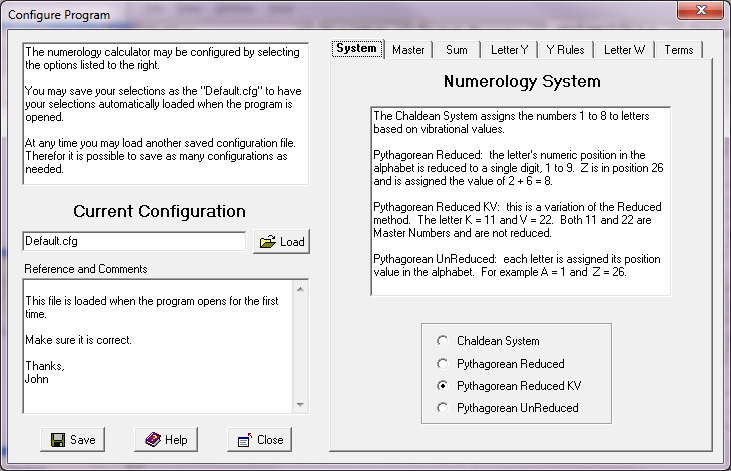Click the floppy disk Save icon

[58, 440]
